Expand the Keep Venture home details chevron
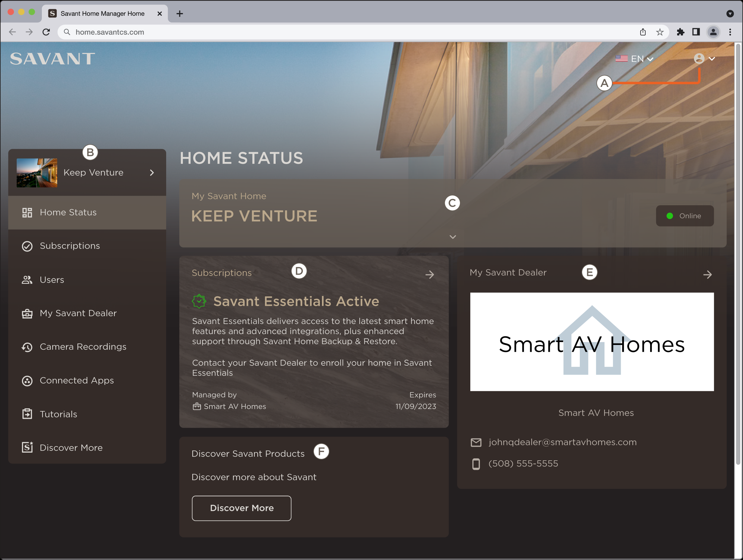The width and height of the screenshot is (743, 560). click(453, 237)
